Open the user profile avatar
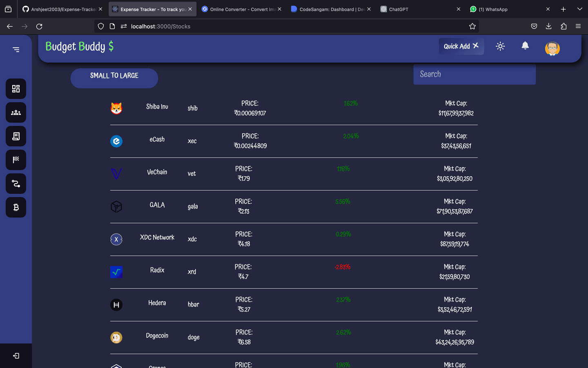 [552, 48]
